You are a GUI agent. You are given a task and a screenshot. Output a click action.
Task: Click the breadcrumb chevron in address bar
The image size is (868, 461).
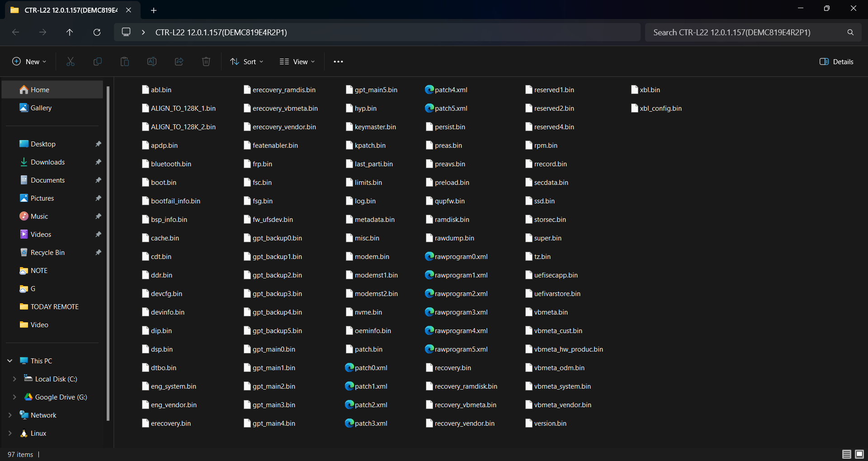[143, 32]
